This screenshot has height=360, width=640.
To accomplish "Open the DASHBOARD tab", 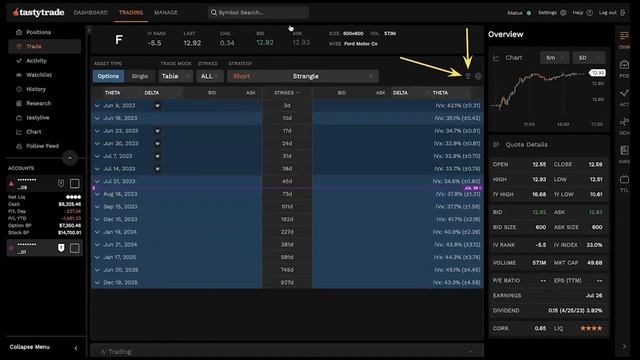I will pyautogui.click(x=91, y=13).
